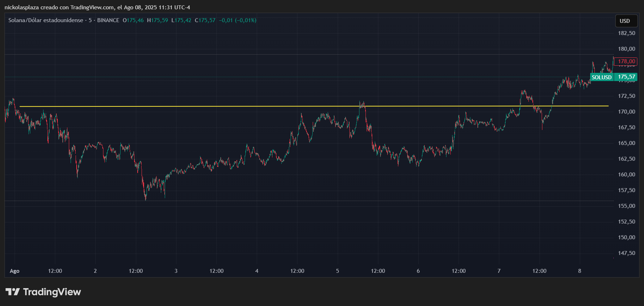Click the close value C175,57 in legend
644x306 pixels.
(x=205, y=20)
